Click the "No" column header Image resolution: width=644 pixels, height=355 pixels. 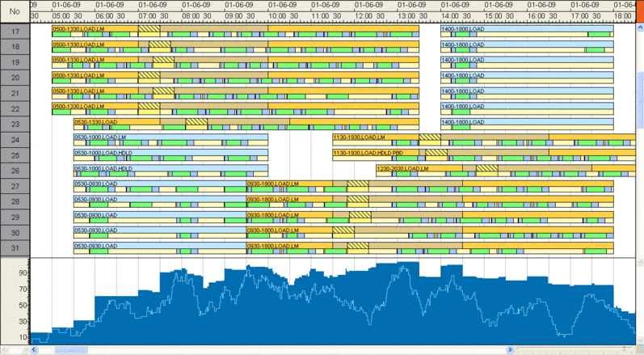[x=15, y=11]
